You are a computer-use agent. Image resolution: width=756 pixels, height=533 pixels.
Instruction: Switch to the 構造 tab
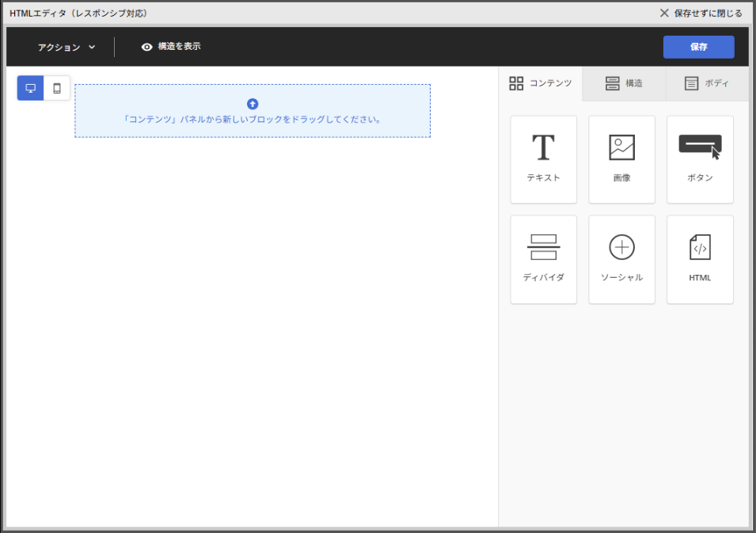click(x=624, y=83)
